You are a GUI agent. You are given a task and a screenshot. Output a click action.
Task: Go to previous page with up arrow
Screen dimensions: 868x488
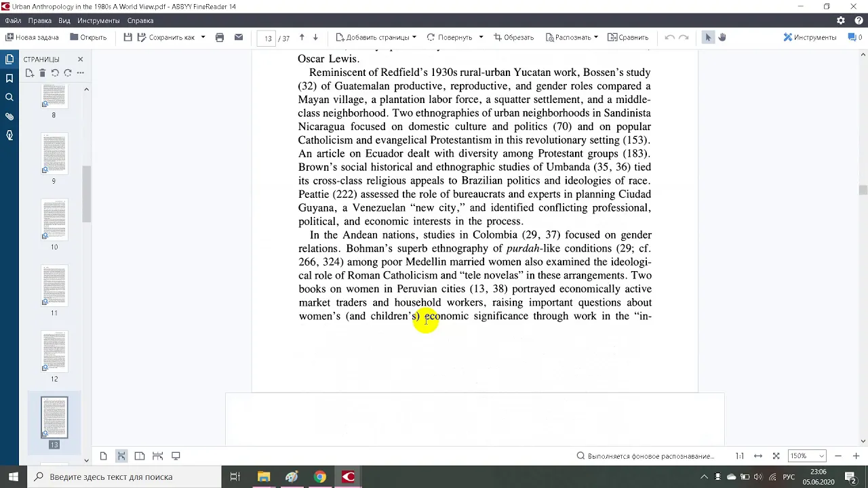(x=302, y=37)
